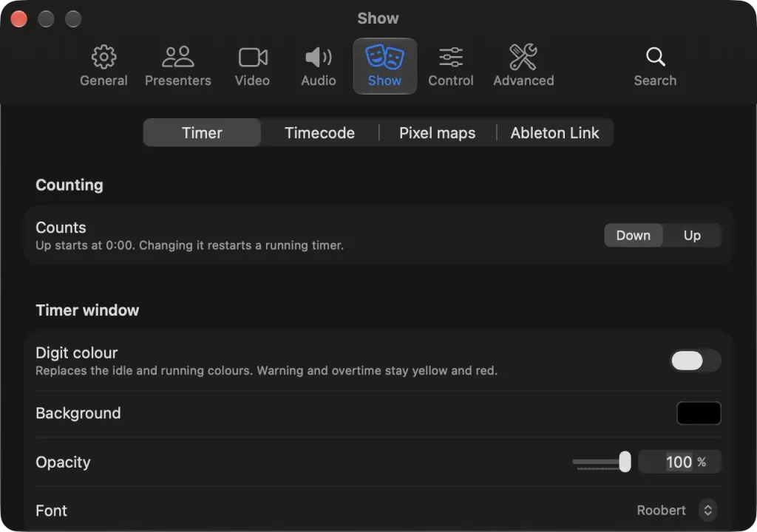Click the Opacity percentage field
The image size is (757, 532).
click(x=680, y=462)
